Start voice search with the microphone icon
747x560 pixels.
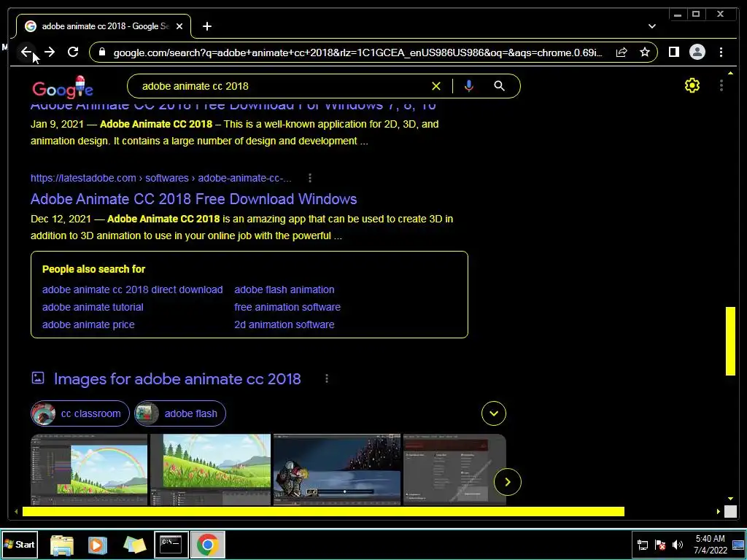pos(469,86)
